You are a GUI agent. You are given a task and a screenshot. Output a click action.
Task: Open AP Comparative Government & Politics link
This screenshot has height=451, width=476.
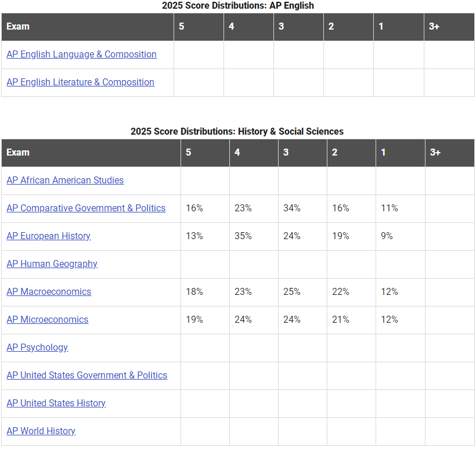(x=86, y=208)
